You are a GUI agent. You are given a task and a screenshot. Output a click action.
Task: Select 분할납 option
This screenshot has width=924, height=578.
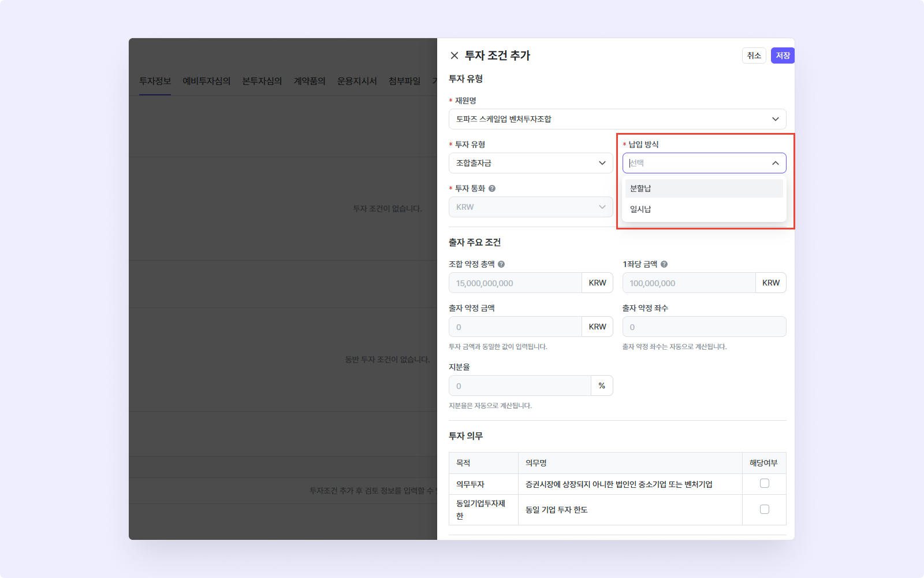(704, 188)
